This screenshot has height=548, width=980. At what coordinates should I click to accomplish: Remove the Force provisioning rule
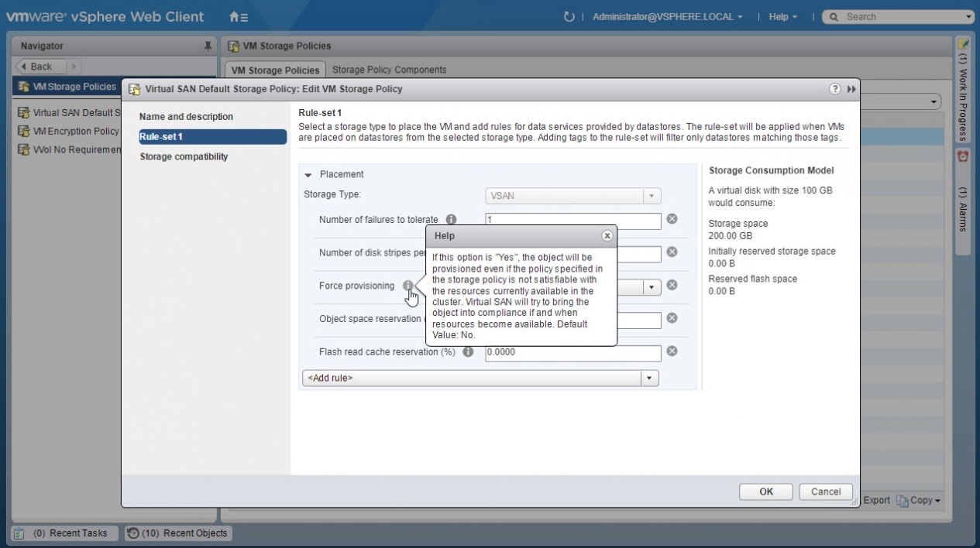coord(672,286)
